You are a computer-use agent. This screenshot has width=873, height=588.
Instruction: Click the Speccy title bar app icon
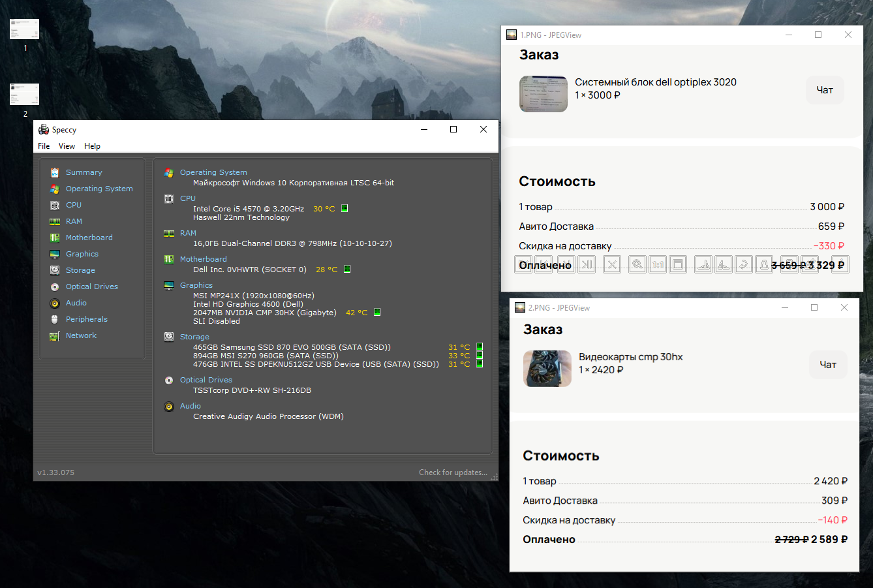[44, 129]
